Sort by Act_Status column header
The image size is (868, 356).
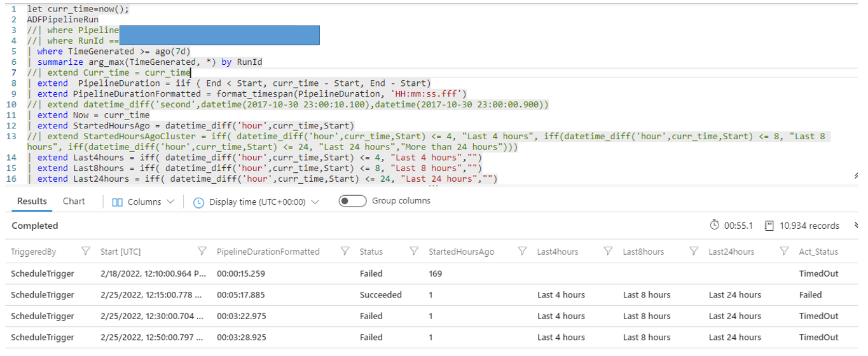click(818, 252)
